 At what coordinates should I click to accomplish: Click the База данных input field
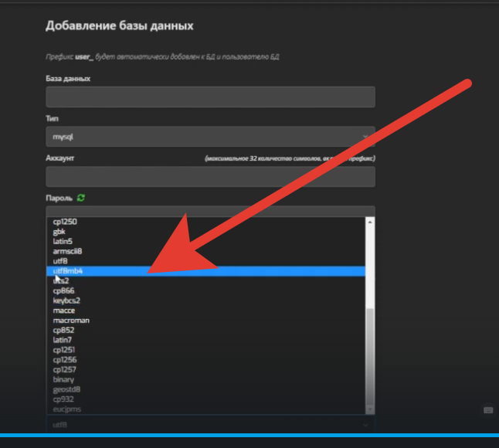pos(210,97)
